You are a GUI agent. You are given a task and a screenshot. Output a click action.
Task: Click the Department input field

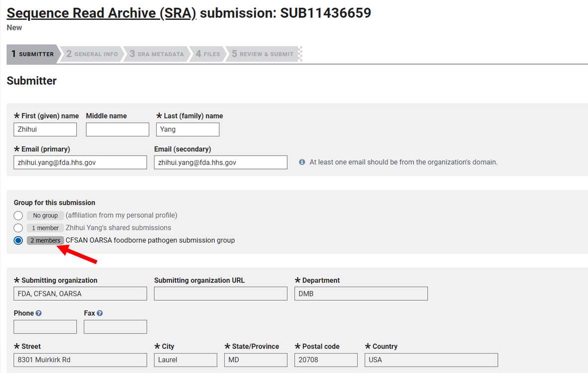tap(361, 293)
